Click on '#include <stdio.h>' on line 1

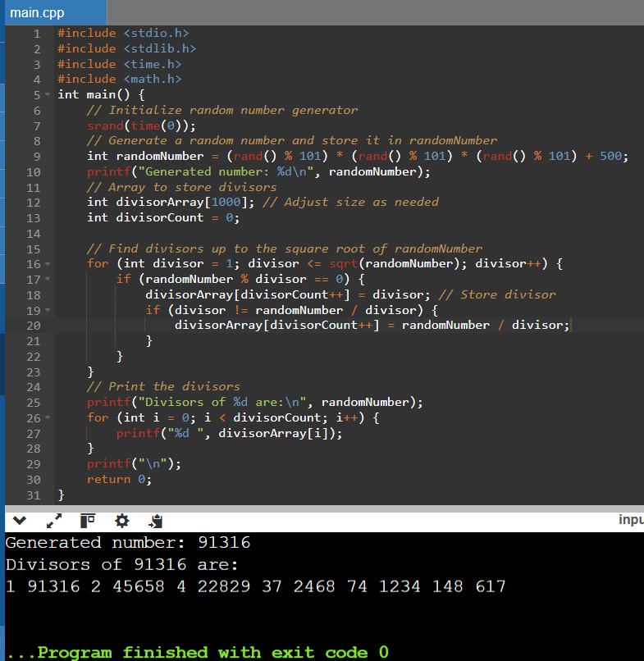pyautogui.click(x=123, y=33)
